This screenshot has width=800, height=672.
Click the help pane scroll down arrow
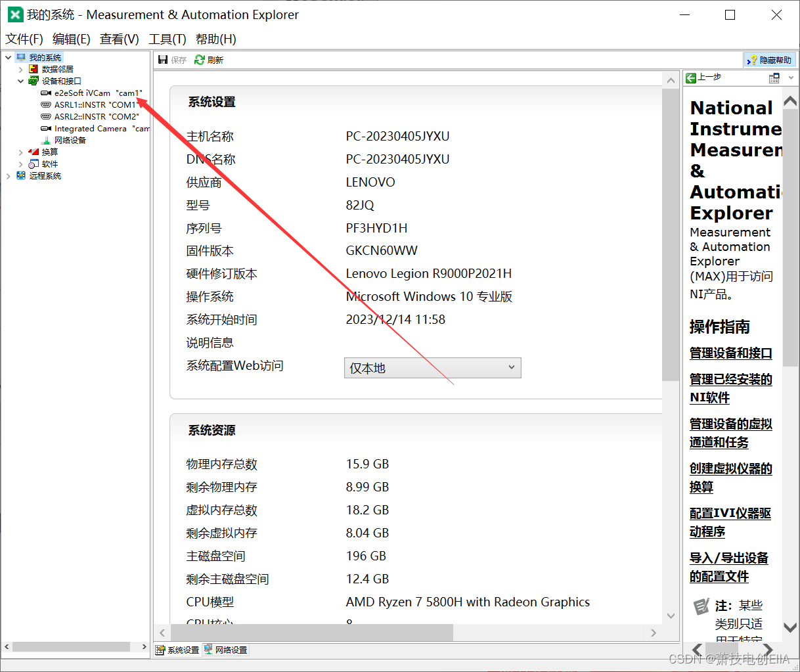(x=791, y=627)
